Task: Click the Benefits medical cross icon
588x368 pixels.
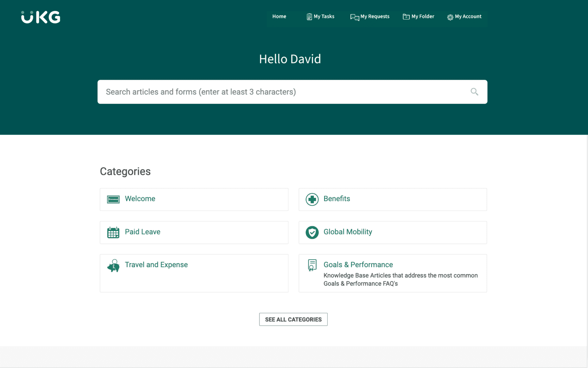Action: click(x=312, y=199)
